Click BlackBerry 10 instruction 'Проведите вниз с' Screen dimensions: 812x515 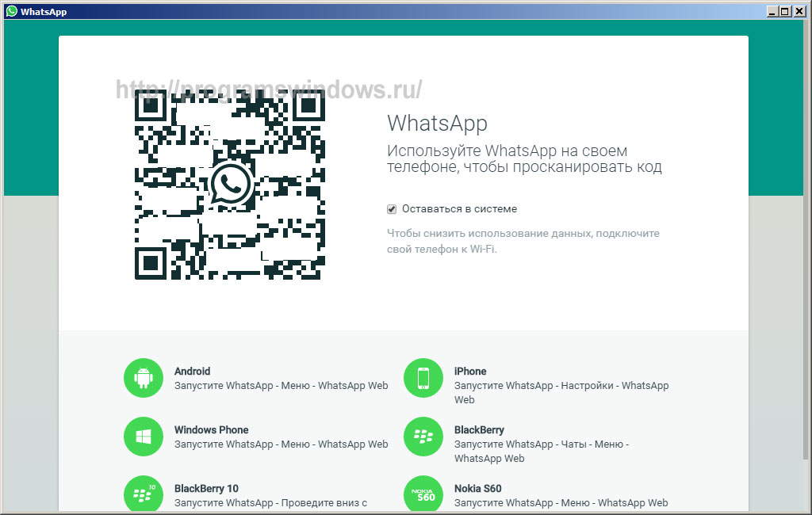pos(270,502)
